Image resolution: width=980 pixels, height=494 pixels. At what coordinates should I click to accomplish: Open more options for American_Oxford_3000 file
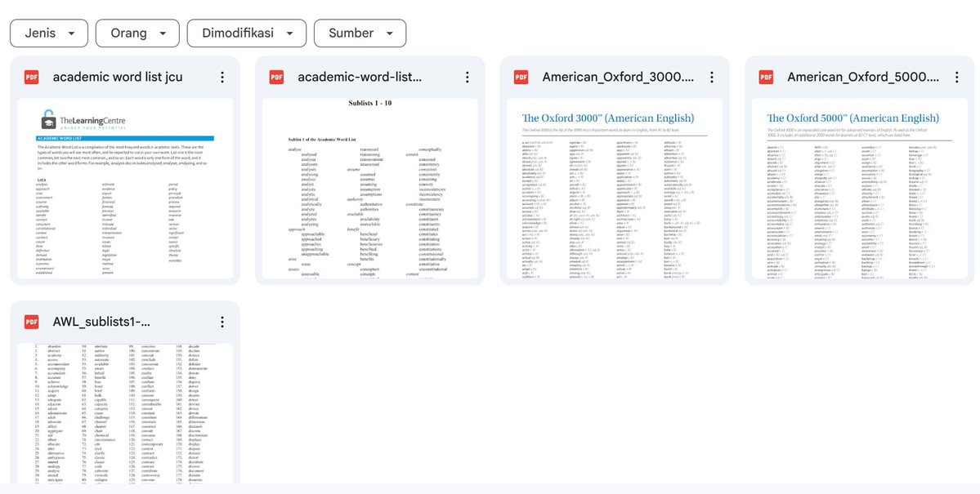(x=712, y=78)
